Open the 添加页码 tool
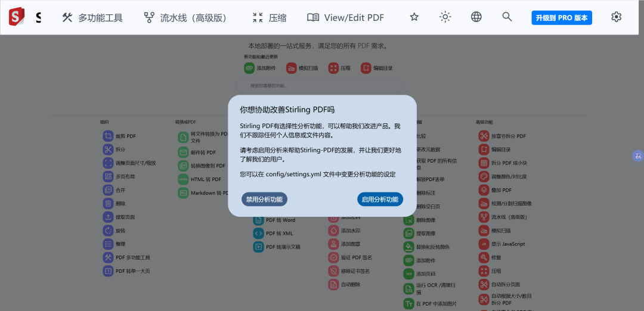644x311 pixels. coord(419,274)
